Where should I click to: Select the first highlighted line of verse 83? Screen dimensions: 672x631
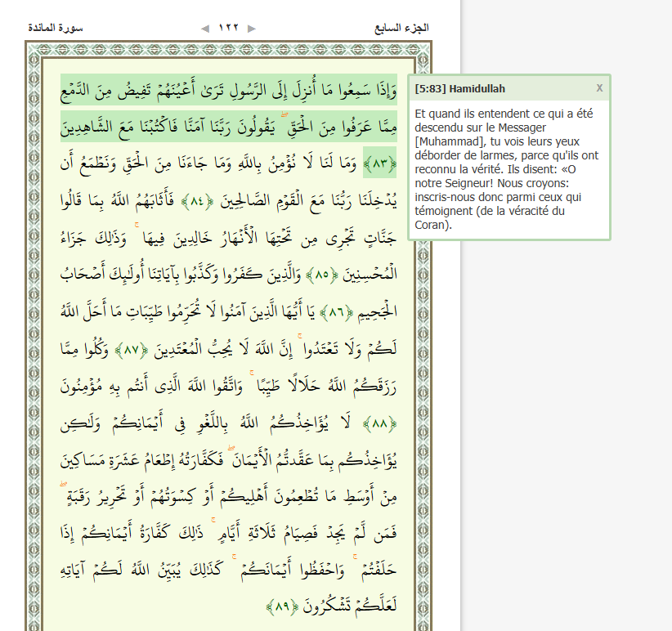(x=228, y=90)
